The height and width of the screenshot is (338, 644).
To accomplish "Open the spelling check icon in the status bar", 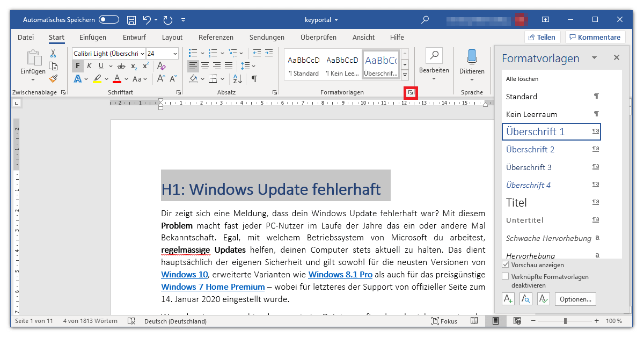I will pyautogui.click(x=131, y=321).
